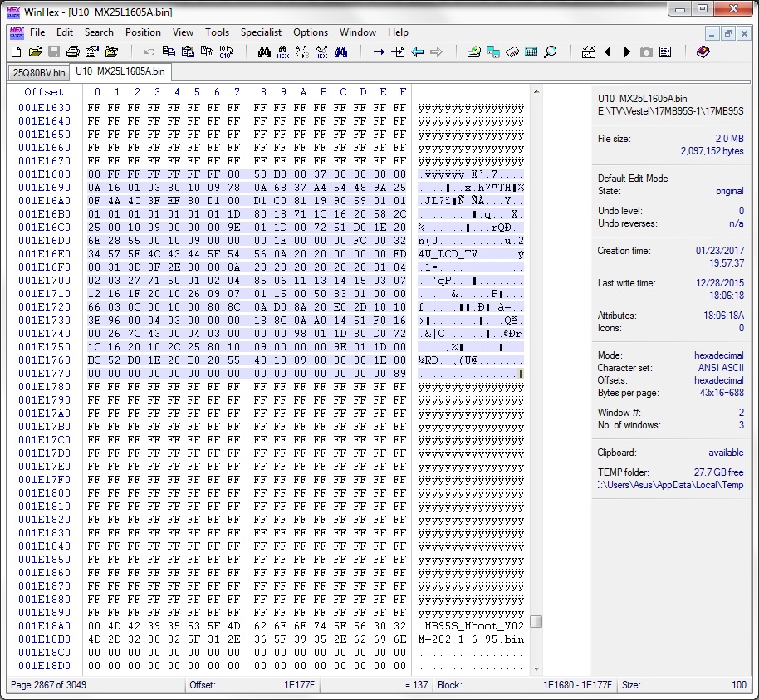Select the U10 MX25L1605A.bin tab

[x=120, y=71]
